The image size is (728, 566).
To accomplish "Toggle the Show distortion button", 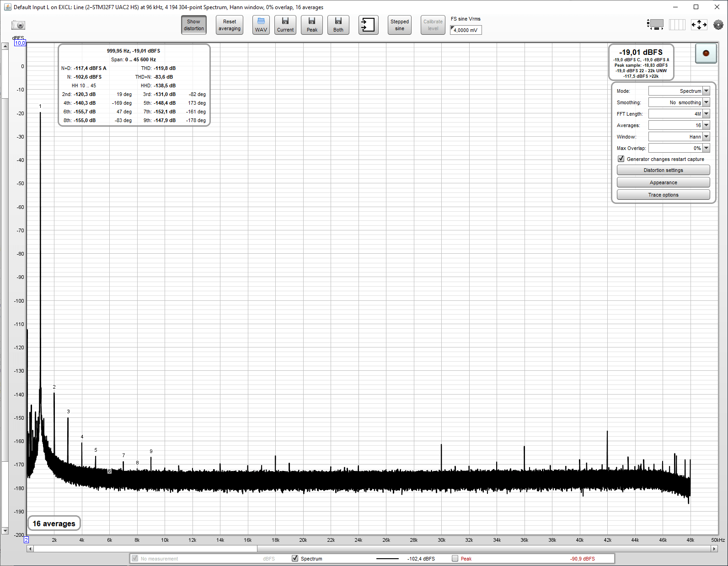I will pos(193,25).
